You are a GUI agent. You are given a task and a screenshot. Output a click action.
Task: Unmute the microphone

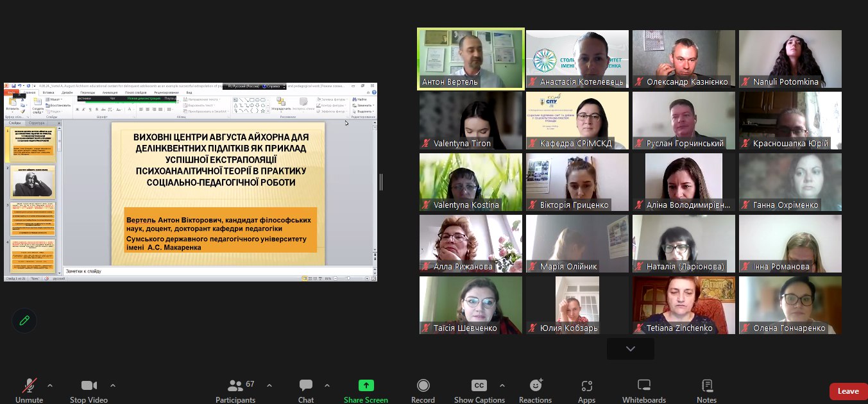pyautogui.click(x=30, y=385)
